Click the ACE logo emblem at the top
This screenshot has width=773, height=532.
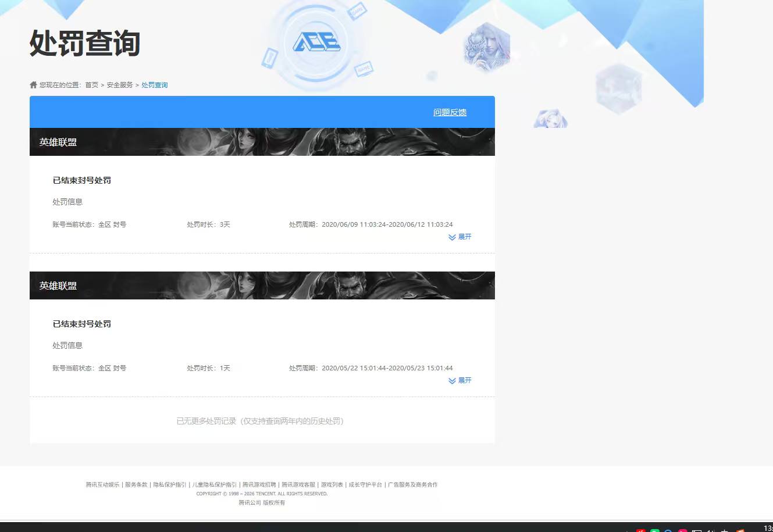tap(316, 42)
